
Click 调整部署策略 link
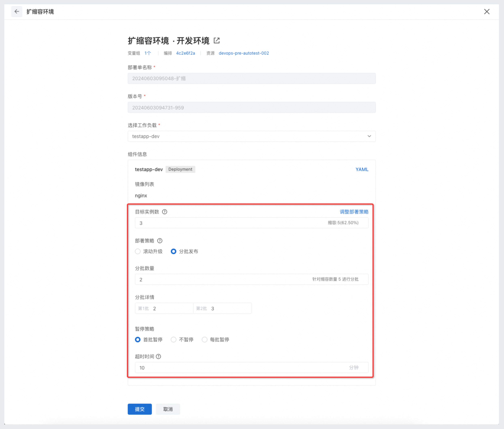click(x=354, y=212)
